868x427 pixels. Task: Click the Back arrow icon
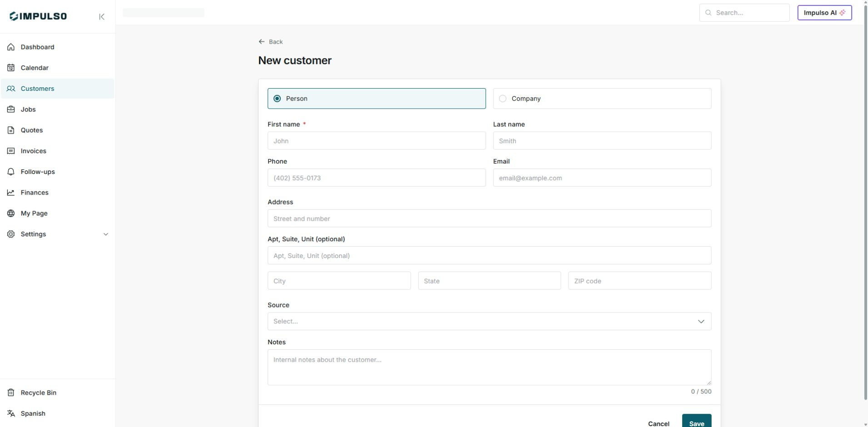[x=261, y=42]
